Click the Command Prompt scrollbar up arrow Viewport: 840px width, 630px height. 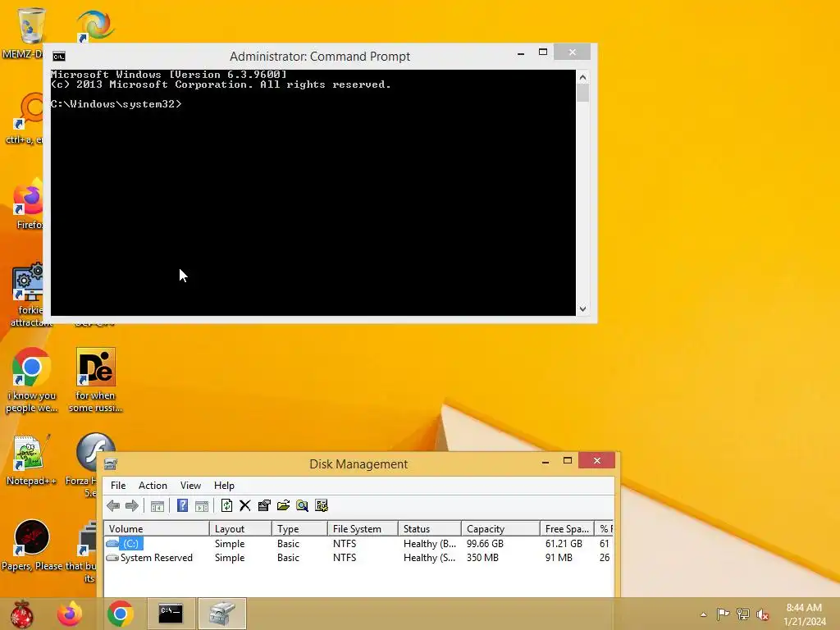click(x=583, y=77)
